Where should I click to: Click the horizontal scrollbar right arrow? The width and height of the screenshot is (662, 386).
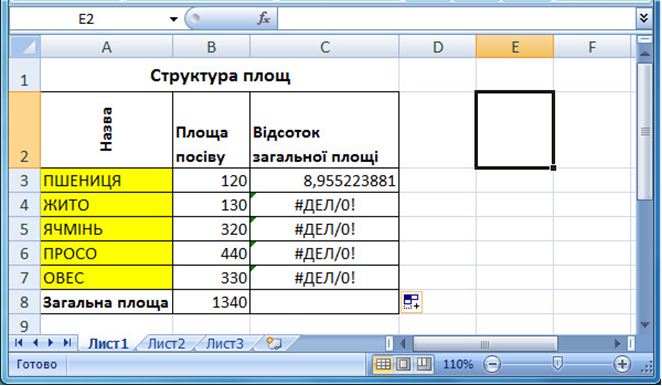(617, 343)
